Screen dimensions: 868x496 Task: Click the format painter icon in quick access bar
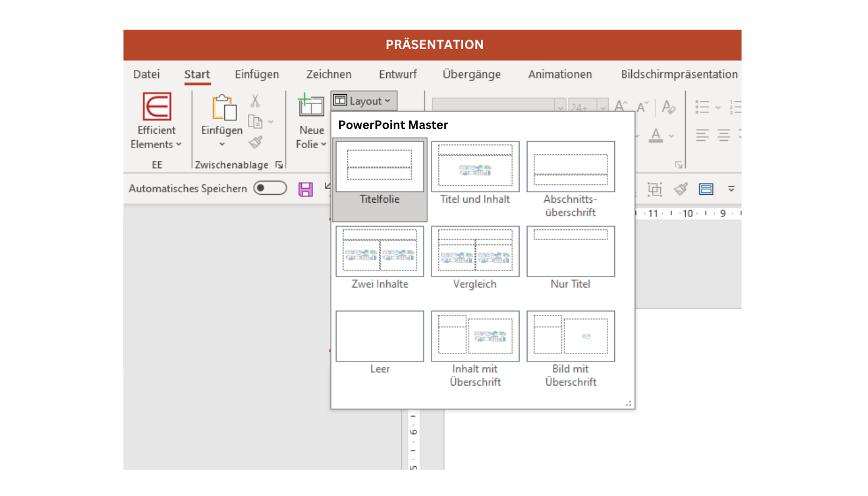[681, 188]
